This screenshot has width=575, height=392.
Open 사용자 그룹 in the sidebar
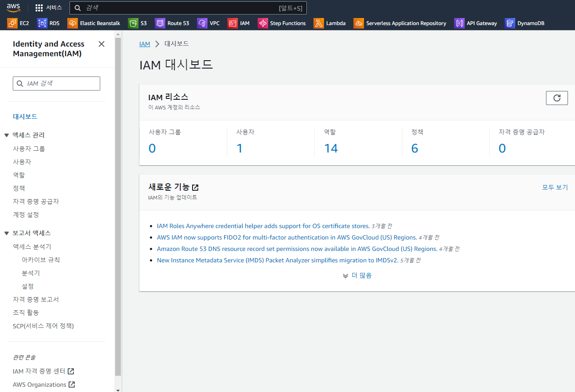29,149
